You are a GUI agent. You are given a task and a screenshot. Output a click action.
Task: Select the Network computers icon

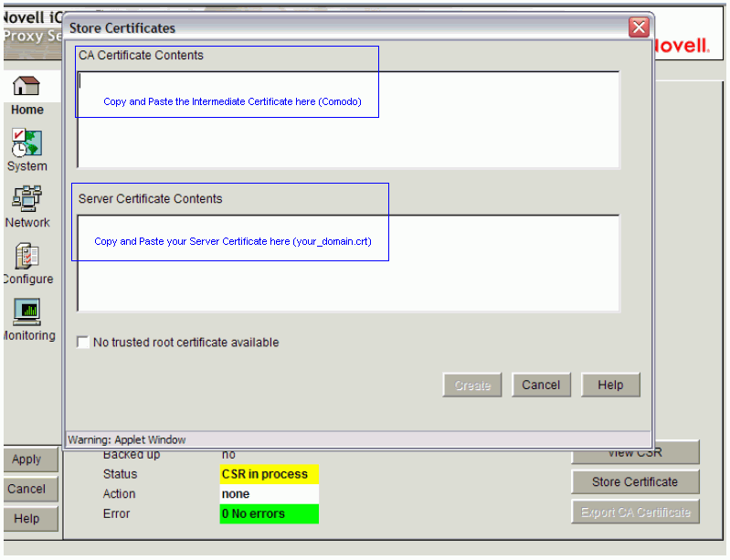click(x=26, y=198)
